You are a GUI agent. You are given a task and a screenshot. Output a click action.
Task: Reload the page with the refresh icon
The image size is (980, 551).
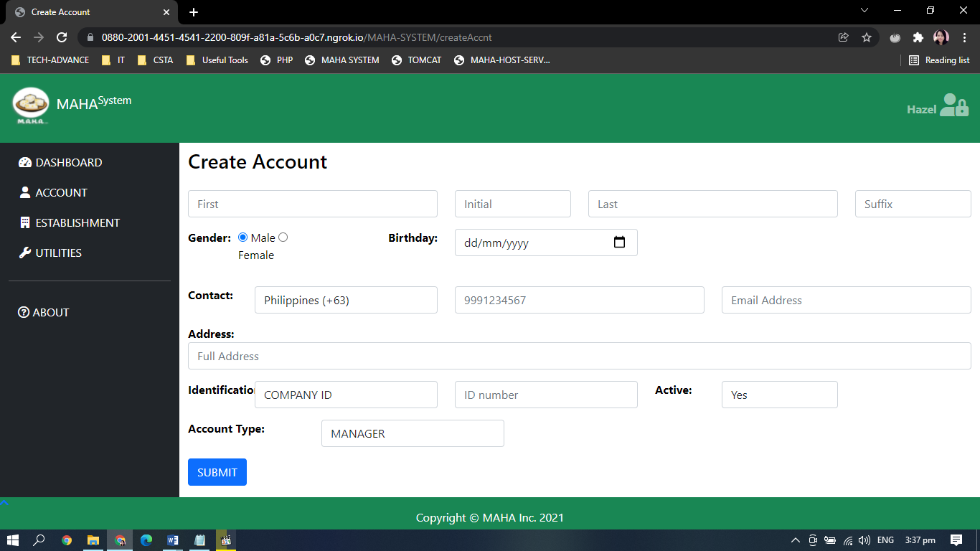point(62,37)
